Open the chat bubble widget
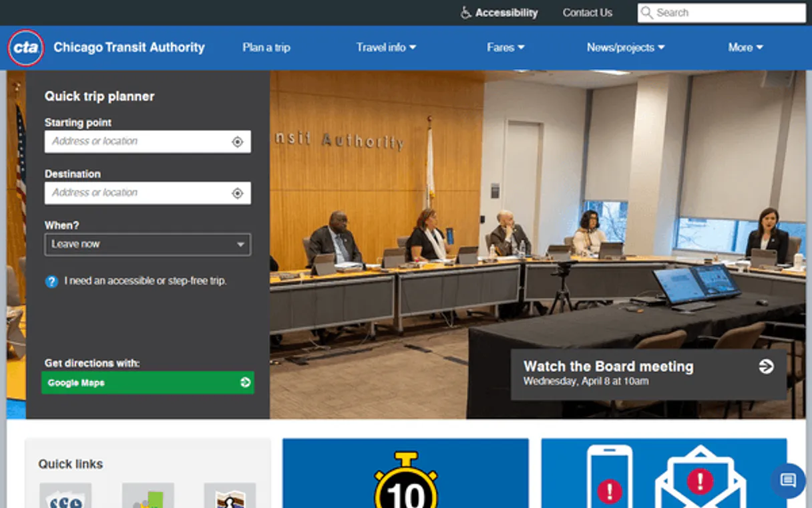 click(788, 480)
